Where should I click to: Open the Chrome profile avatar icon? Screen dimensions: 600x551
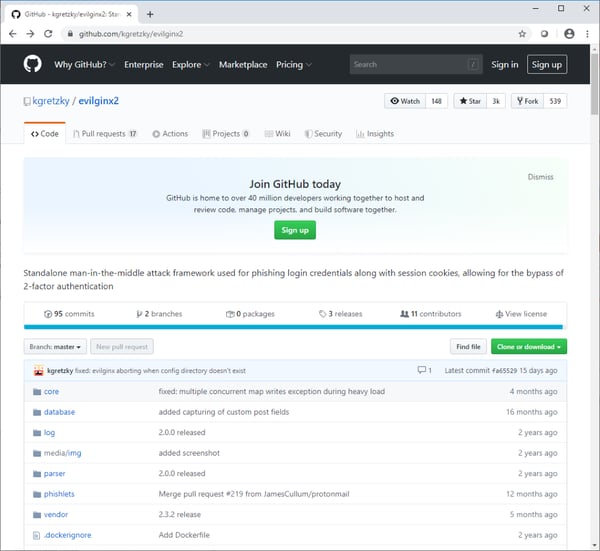(x=569, y=34)
